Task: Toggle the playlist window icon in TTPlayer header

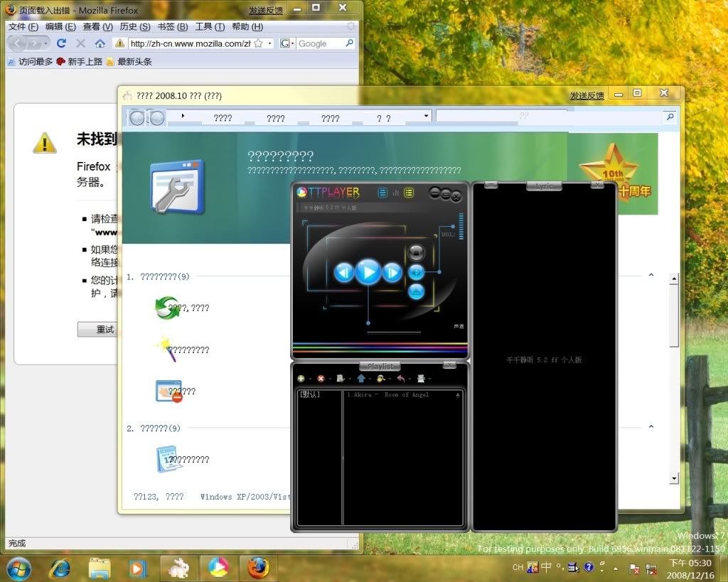Action: point(382,193)
